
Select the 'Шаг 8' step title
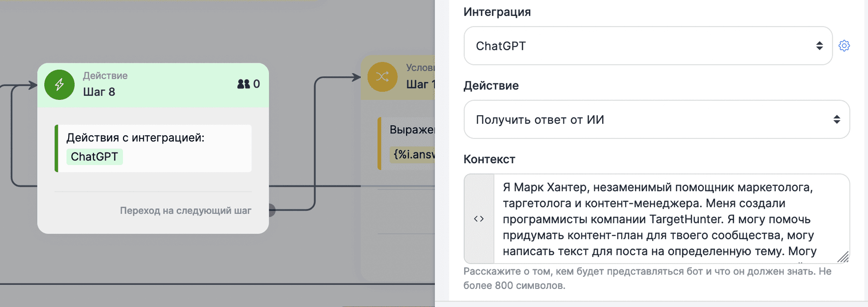99,92
